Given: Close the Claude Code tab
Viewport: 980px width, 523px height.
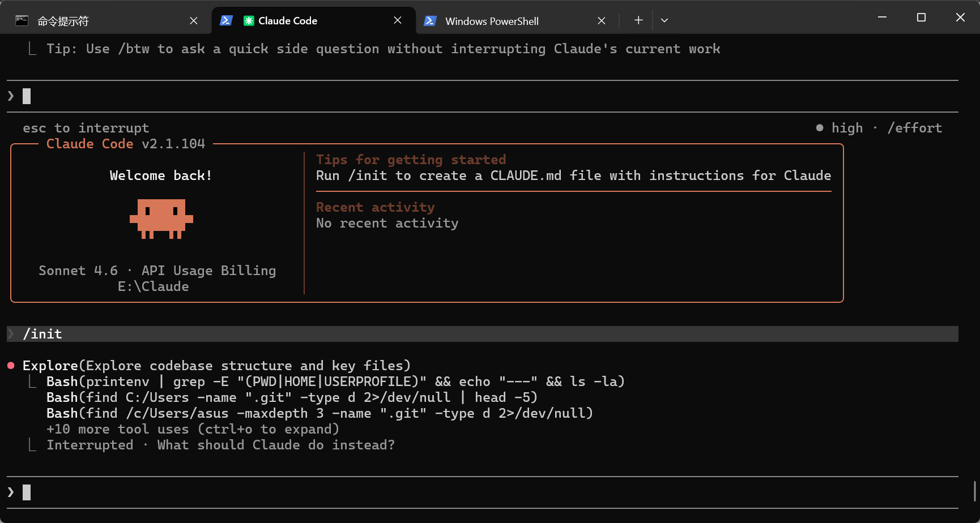Looking at the screenshot, I should (398, 20).
